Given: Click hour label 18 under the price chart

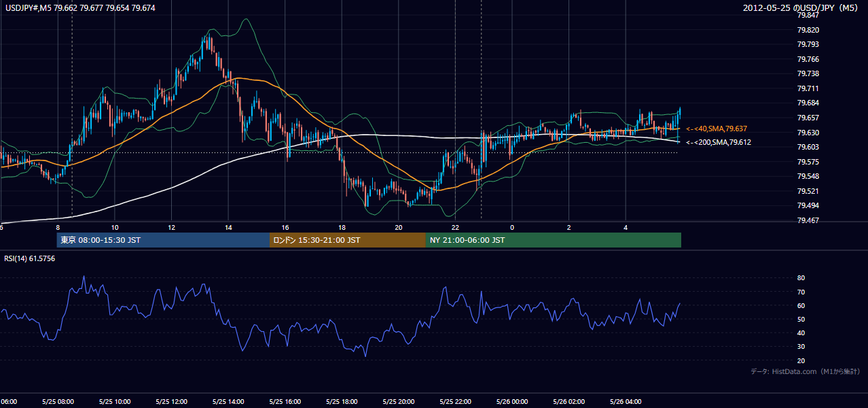Looking at the screenshot, I should pos(342,227).
